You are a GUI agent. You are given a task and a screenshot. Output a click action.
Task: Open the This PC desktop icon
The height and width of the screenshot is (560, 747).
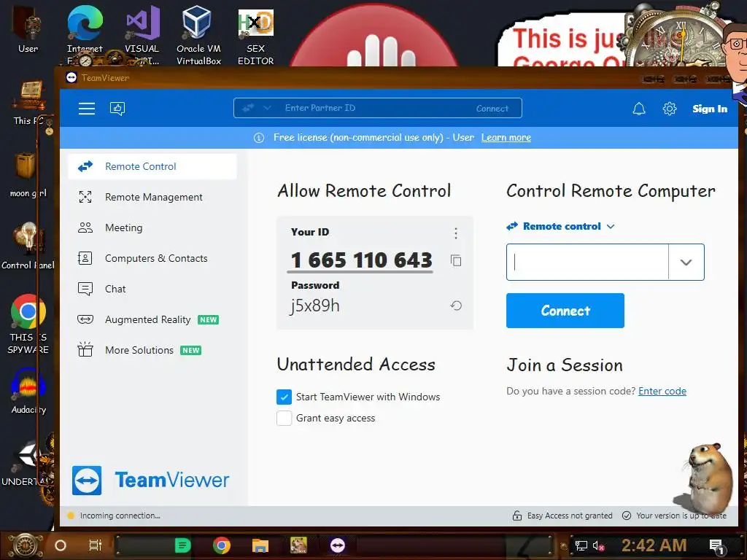click(28, 103)
